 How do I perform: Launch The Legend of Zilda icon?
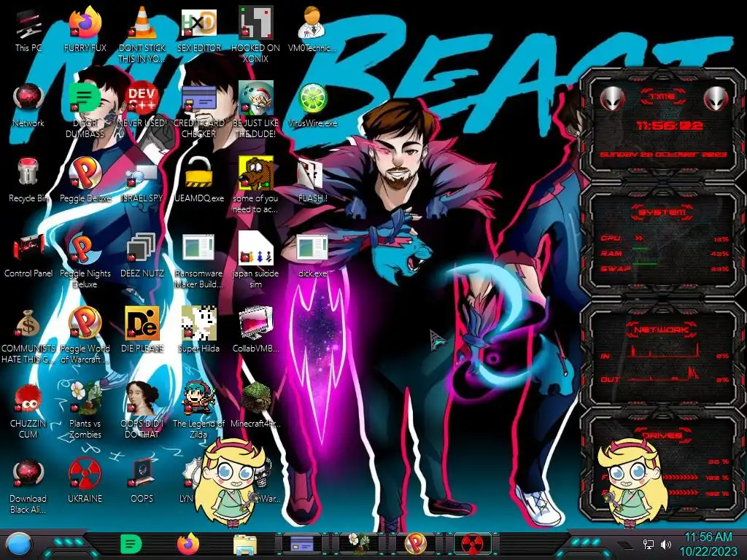pyautogui.click(x=198, y=398)
